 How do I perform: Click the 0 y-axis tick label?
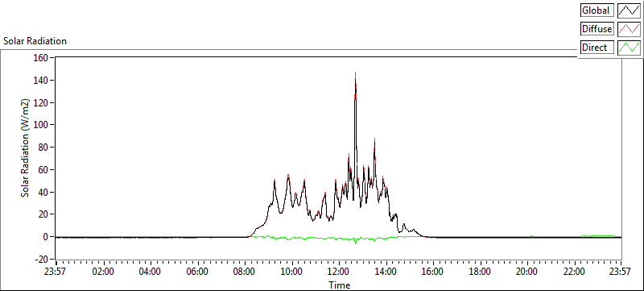46,237
